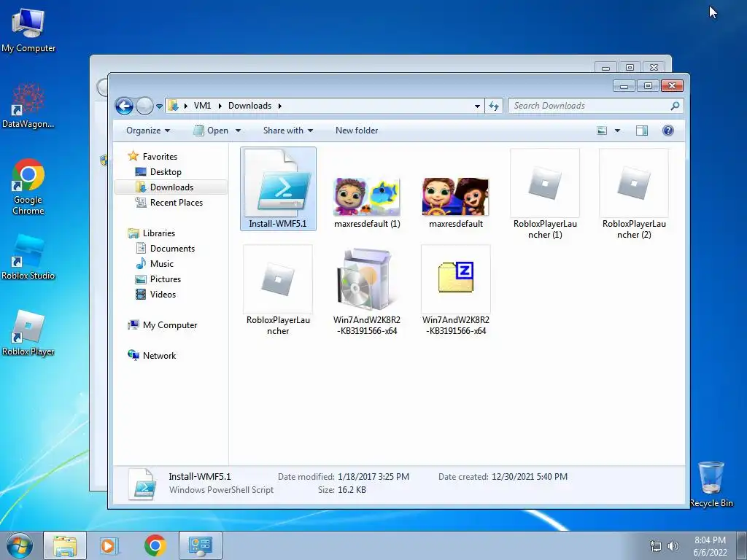Click the date modified value in details pane
This screenshot has height=560, width=747.
tap(373, 476)
